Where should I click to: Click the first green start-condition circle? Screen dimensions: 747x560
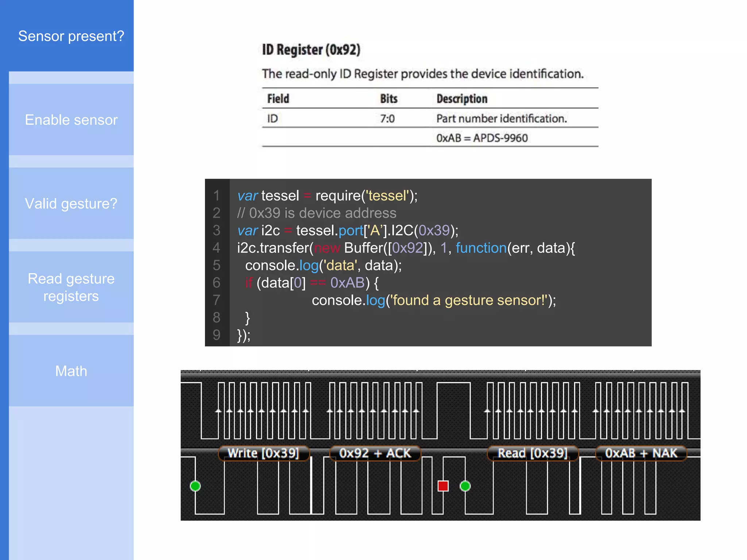(x=195, y=486)
